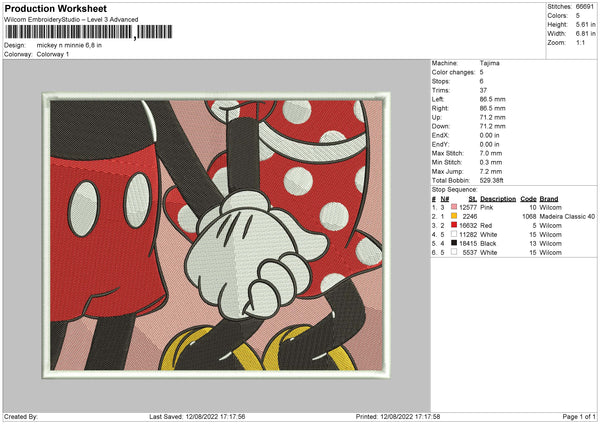Click the white swatch beside 5537 stitches
Viewport: 600px width, 424px height.
[x=454, y=252]
